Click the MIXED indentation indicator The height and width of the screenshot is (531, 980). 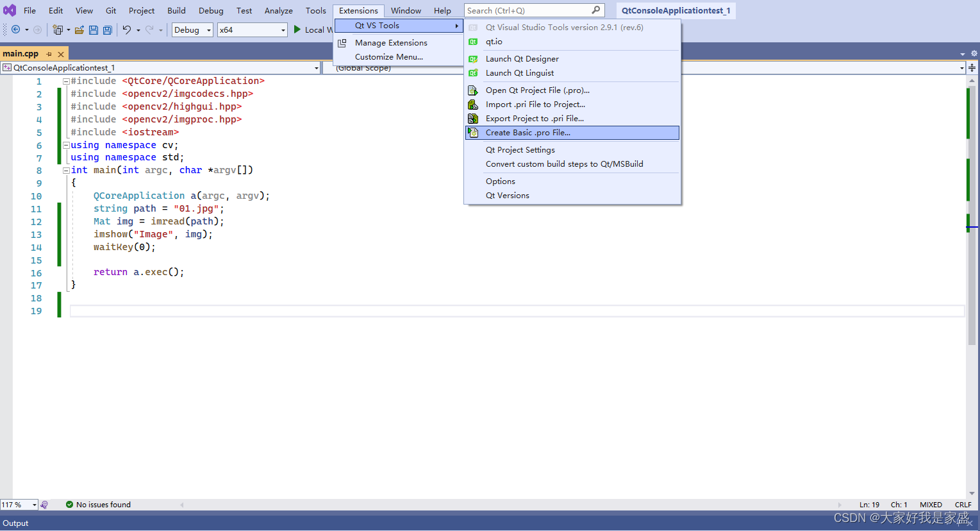tap(931, 505)
